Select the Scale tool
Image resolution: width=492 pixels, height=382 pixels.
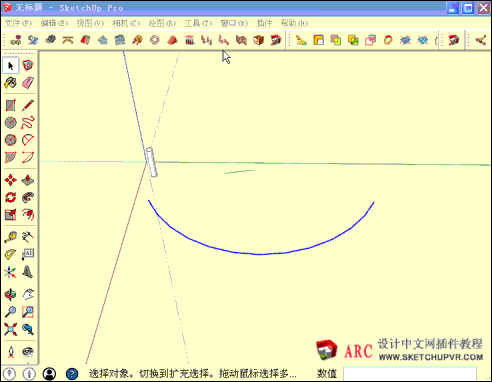coord(11,215)
